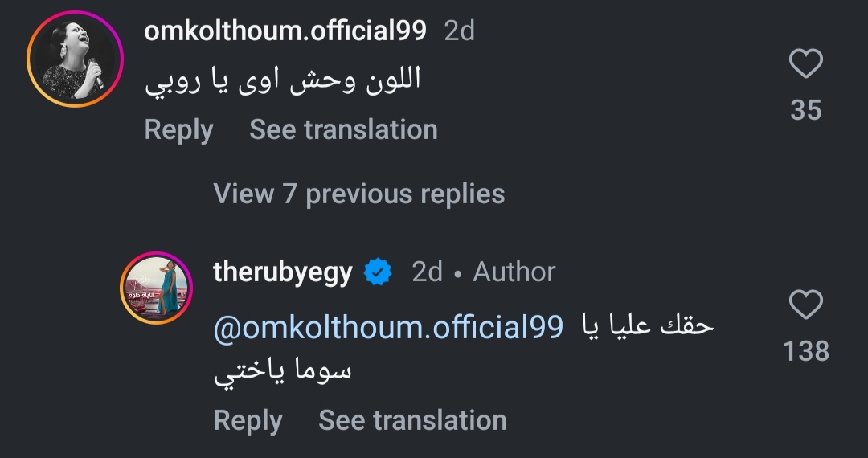The width and height of the screenshot is (868, 458).
Task: Open therubyegy's profile picture avatar
Action: (156, 288)
